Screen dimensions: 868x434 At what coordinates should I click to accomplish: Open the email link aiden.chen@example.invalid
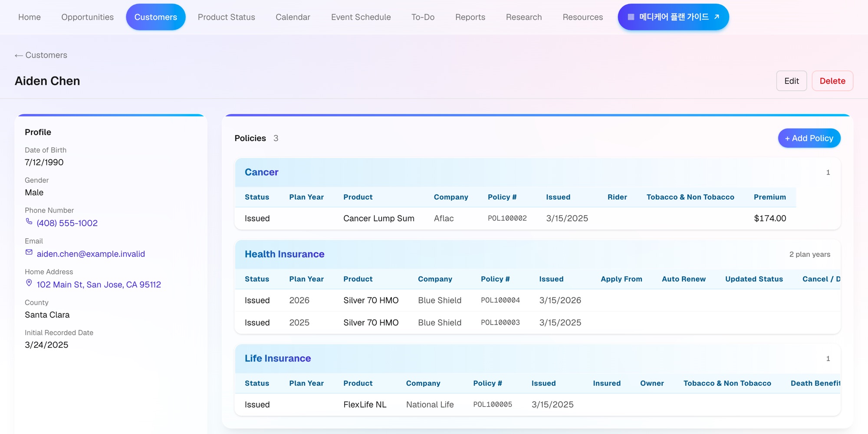coord(91,254)
